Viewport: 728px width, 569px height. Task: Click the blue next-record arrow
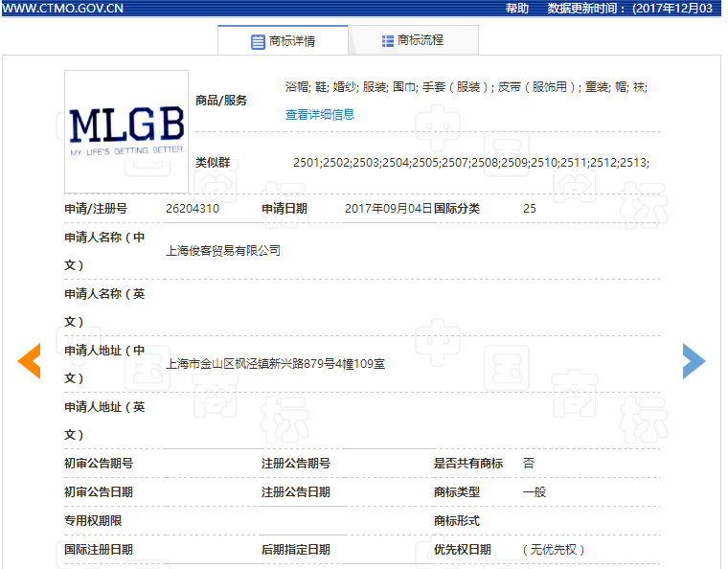(x=694, y=360)
